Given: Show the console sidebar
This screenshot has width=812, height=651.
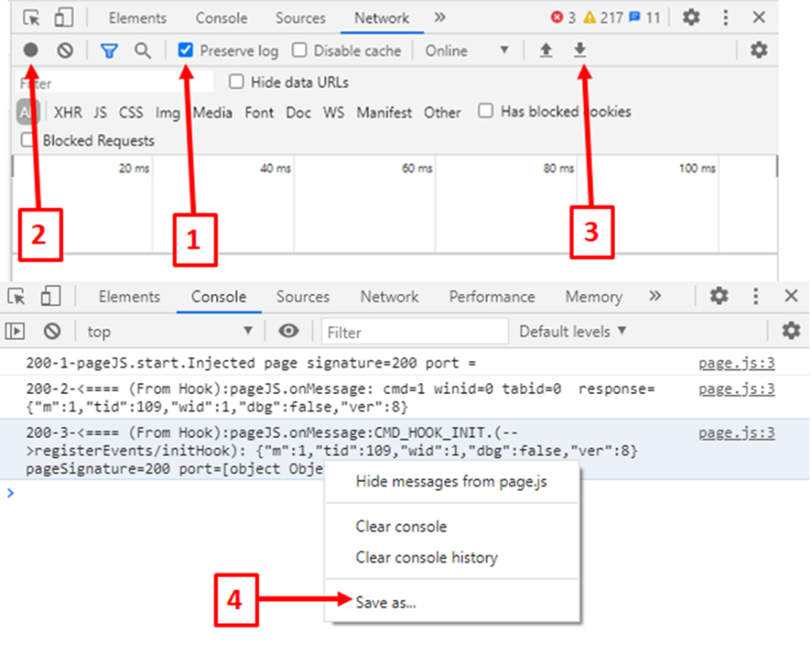Looking at the screenshot, I should click(x=15, y=330).
